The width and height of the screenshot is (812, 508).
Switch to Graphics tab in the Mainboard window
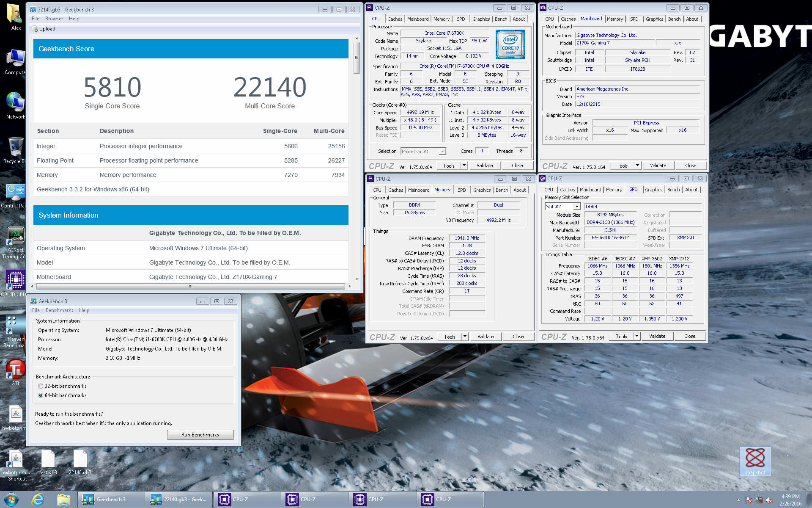coord(654,19)
